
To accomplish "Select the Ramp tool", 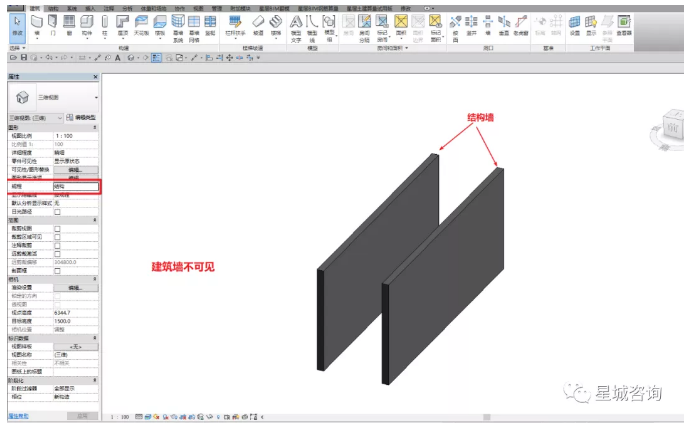I will tap(258, 25).
